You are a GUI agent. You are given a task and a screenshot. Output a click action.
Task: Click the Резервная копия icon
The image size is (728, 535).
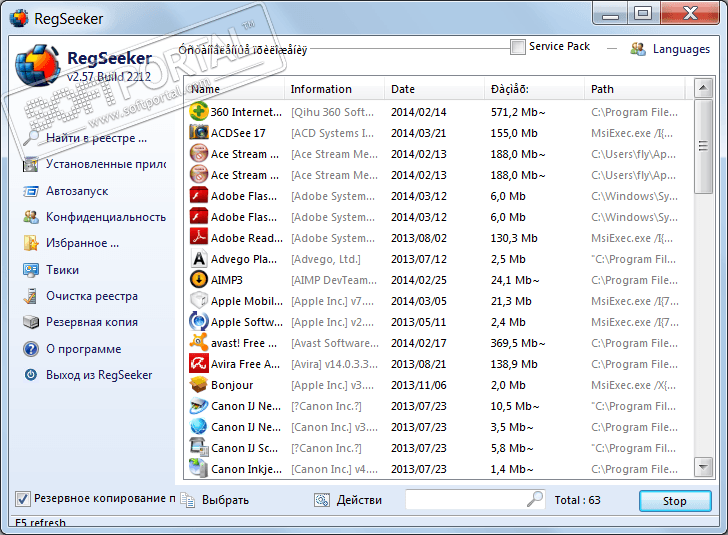[31, 322]
